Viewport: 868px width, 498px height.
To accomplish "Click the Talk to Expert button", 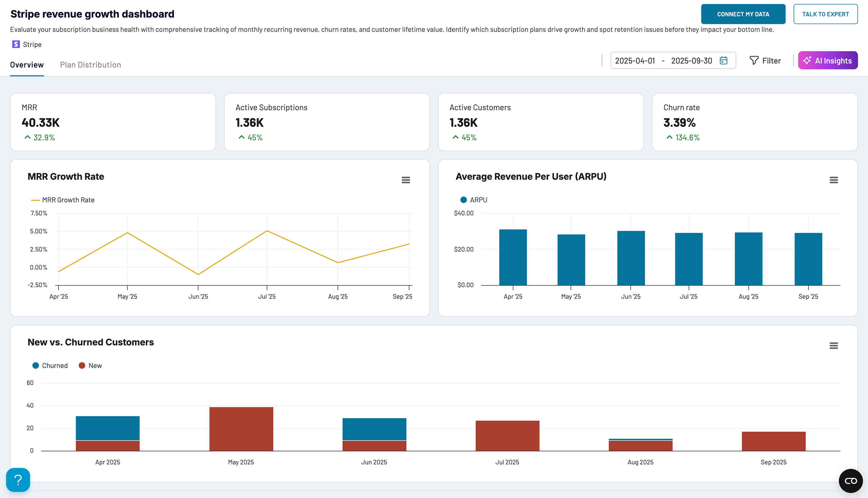I will 825,14.
